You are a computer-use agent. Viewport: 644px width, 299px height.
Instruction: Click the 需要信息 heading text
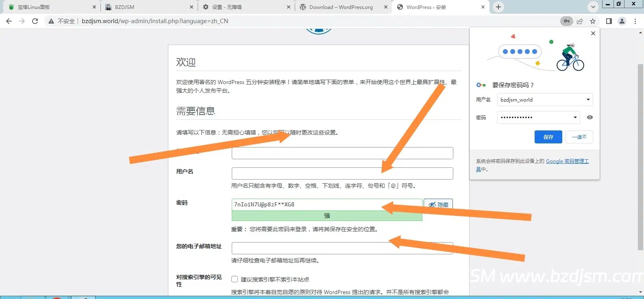click(x=196, y=111)
